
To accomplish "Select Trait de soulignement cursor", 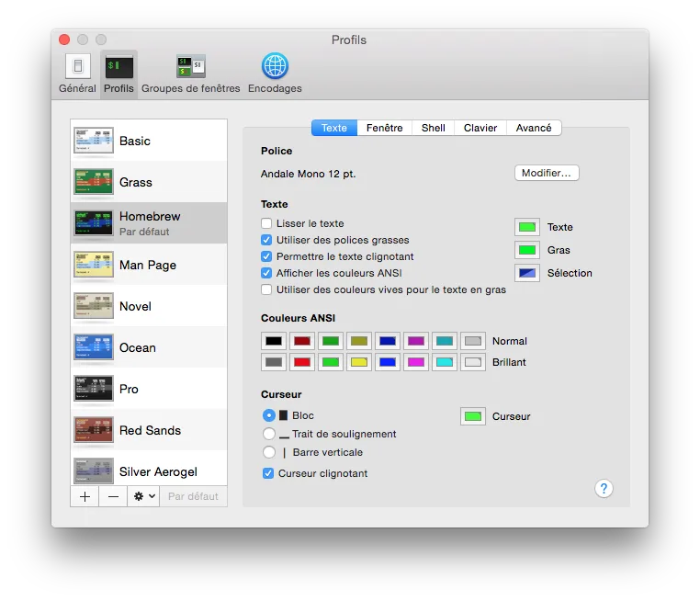I will tap(269, 434).
